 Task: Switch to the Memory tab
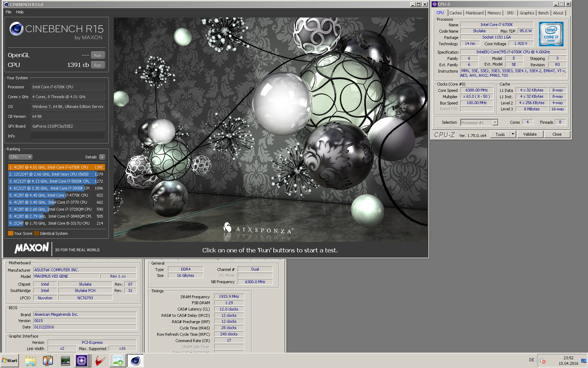point(494,13)
